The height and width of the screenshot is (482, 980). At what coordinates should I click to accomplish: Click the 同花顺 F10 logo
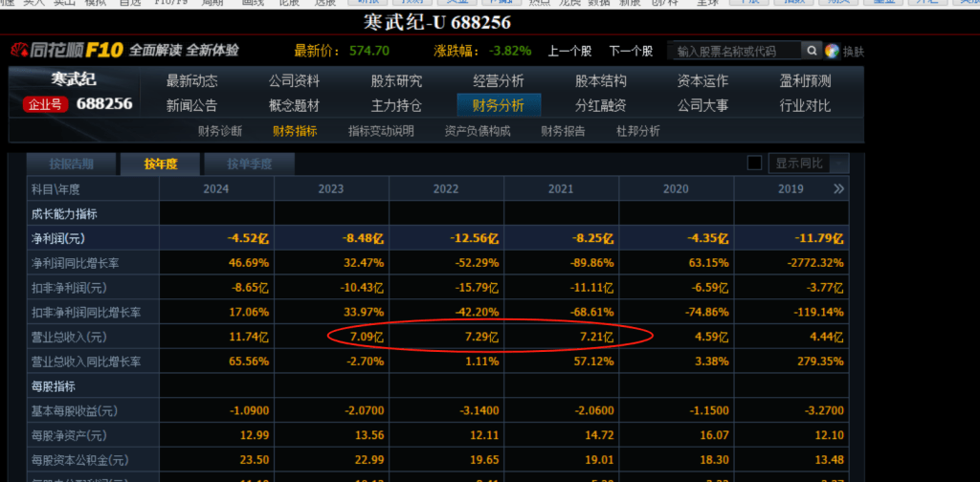click(66, 51)
